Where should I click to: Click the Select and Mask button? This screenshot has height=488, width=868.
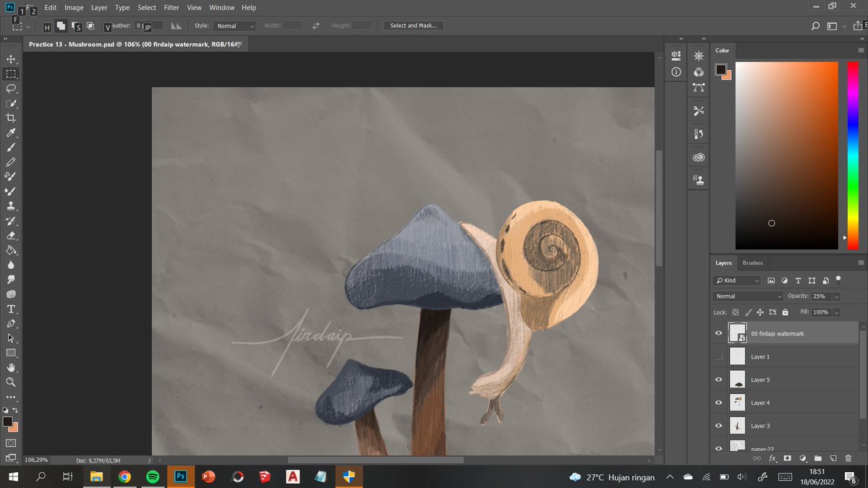(413, 26)
